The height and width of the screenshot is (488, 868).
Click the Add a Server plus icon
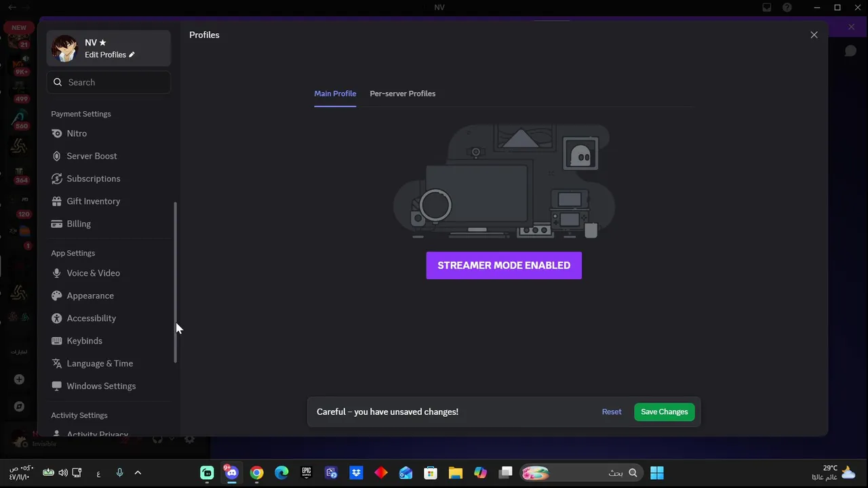tap(19, 380)
